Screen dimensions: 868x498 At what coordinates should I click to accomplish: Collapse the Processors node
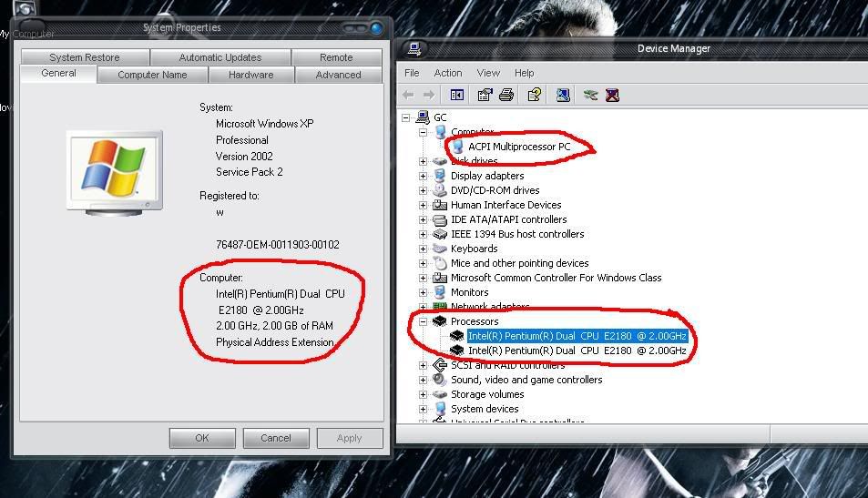pyautogui.click(x=424, y=321)
